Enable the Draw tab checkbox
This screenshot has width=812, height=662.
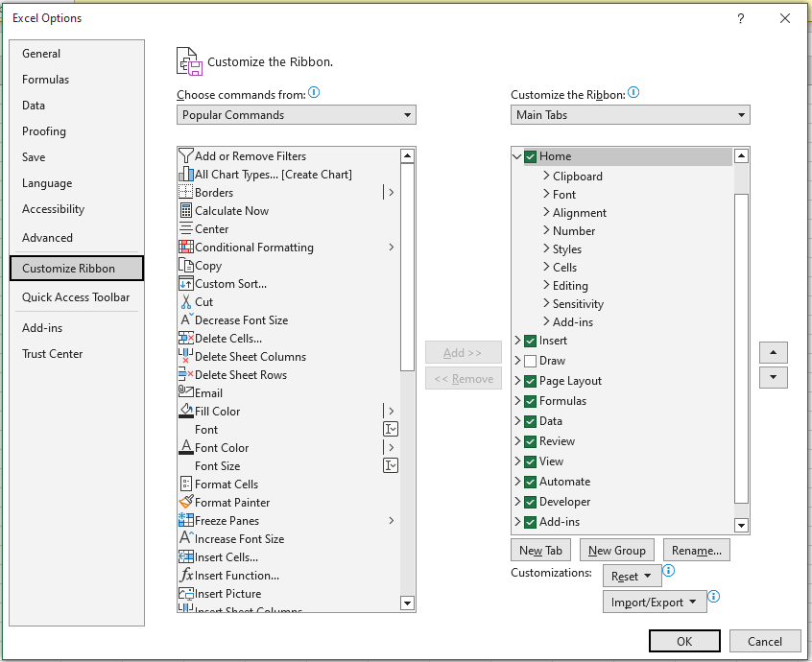(530, 361)
